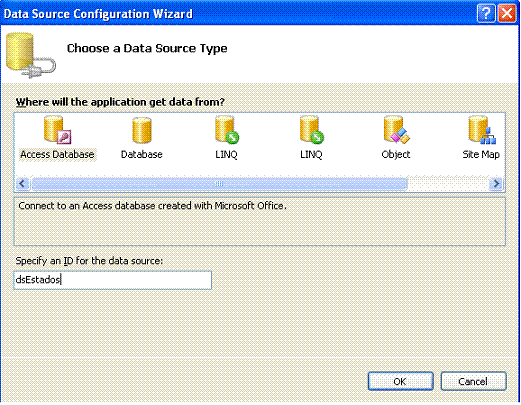The image size is (521, 405).
Task: Choose the Site Map source icon
Action: point(482,130)
